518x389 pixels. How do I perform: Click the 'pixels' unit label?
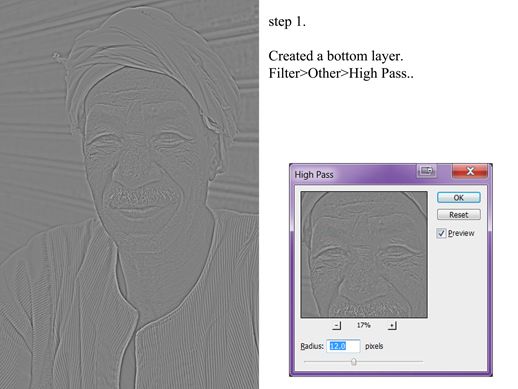coord(374,346)
